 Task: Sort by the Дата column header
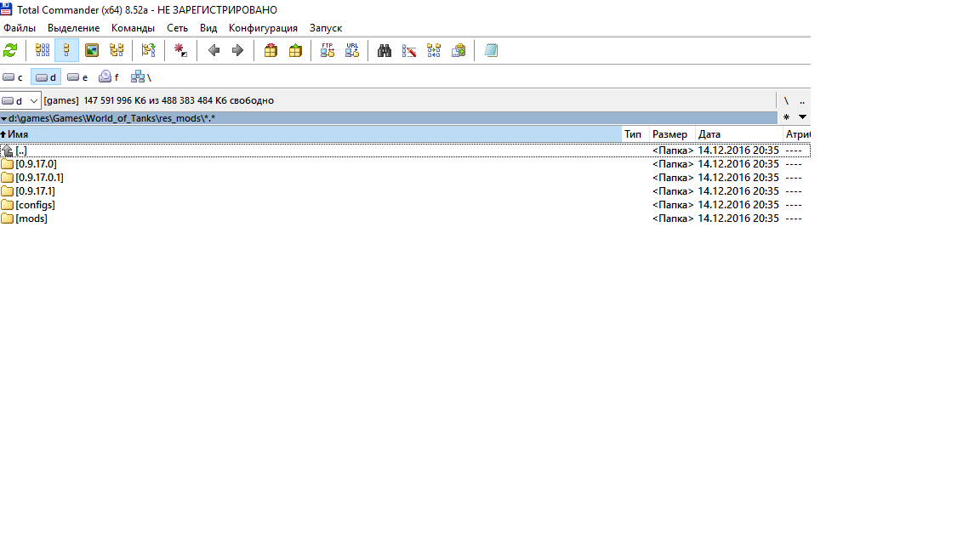tap(739, 134)
